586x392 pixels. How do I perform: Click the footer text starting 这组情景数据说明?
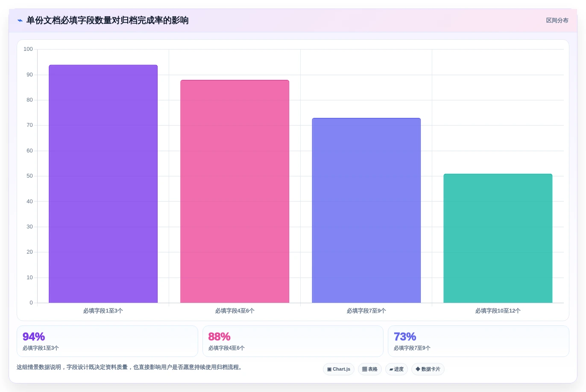[x=131, y=367]
